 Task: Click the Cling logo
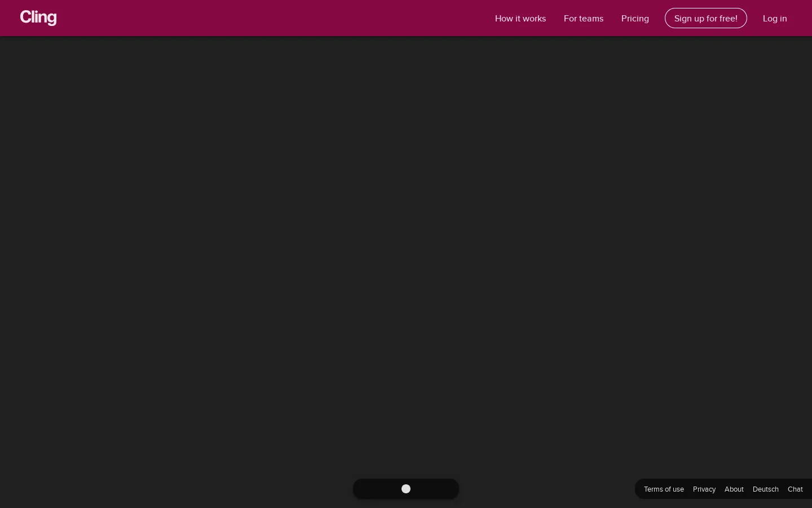pos(38,18)
